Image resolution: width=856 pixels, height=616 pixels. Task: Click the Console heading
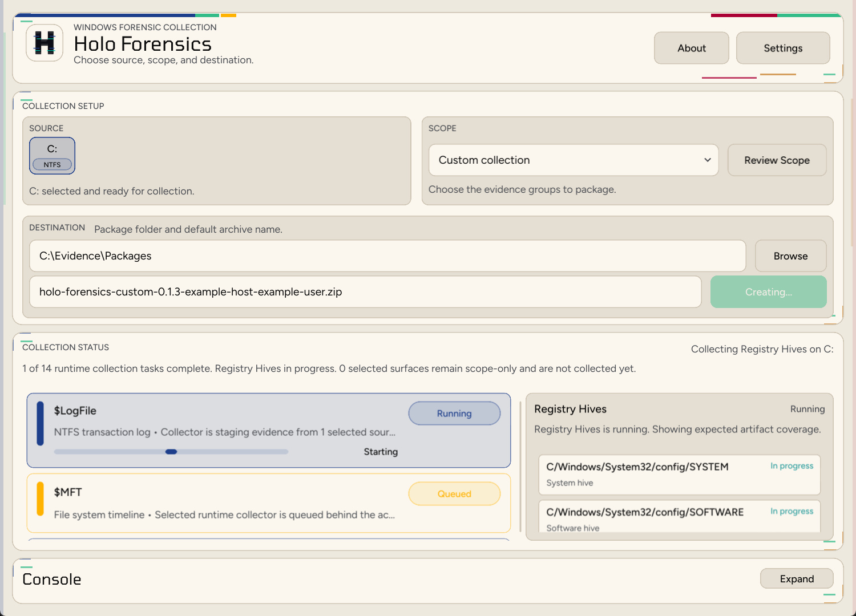pos(52,579)
